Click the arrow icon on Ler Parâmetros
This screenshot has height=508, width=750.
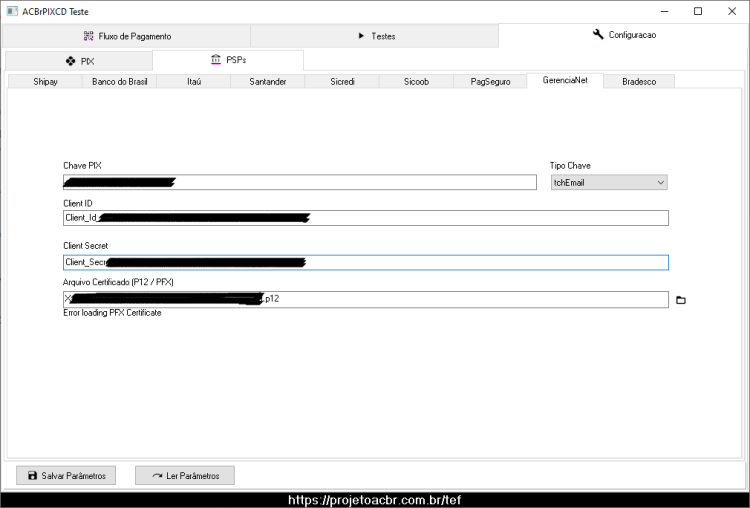click(x=157, y=475)
